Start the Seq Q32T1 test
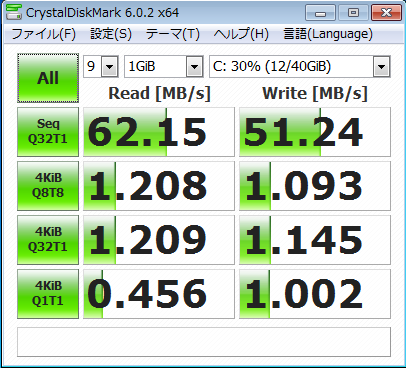The height and width of the screenshot is (368, 406). tap(48, 132)
